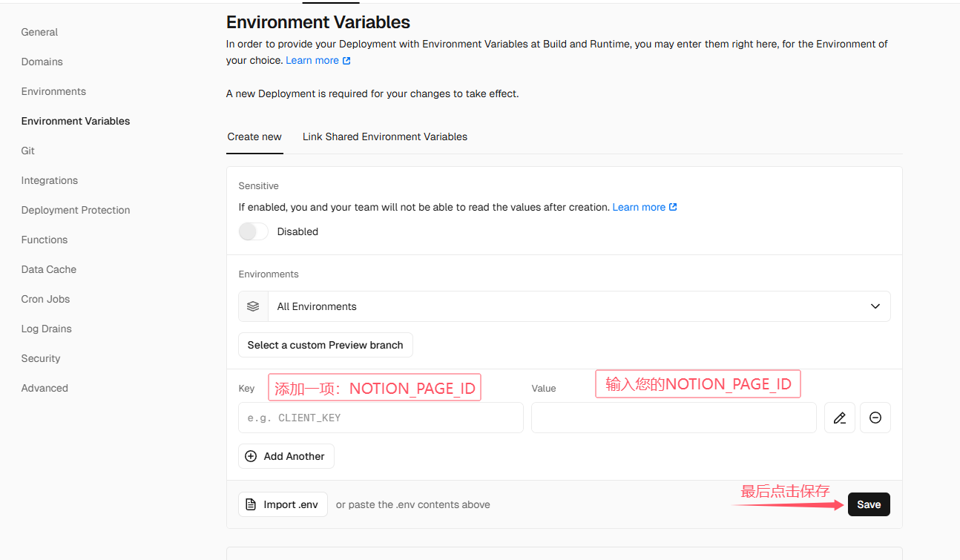Select the Create new tab
The height and width of the screenshot is (560, 960).
coord(254,136)
